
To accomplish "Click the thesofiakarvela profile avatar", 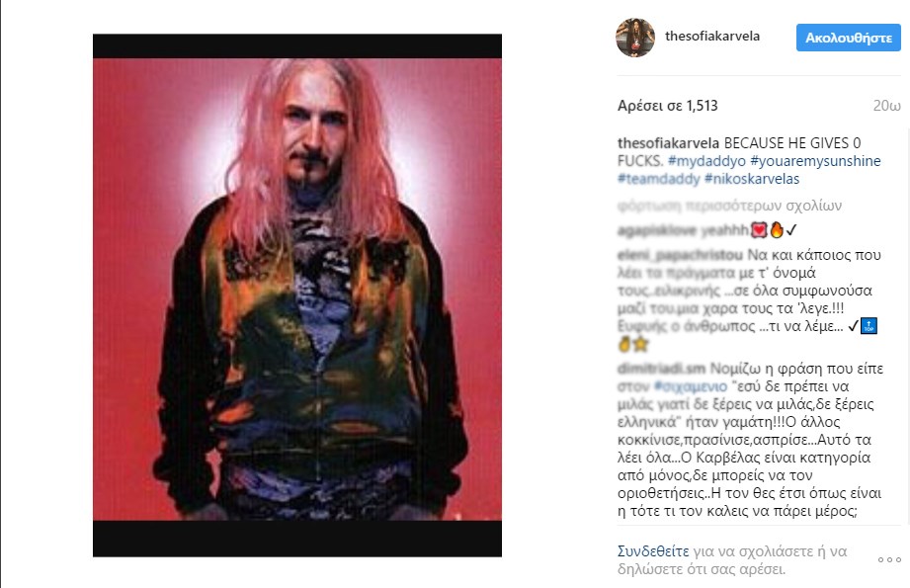I will (635, 38).
